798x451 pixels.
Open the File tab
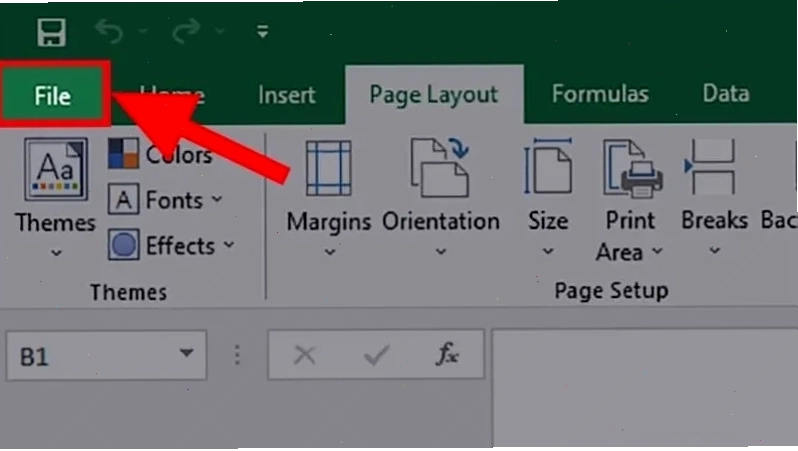click(53, 95)
